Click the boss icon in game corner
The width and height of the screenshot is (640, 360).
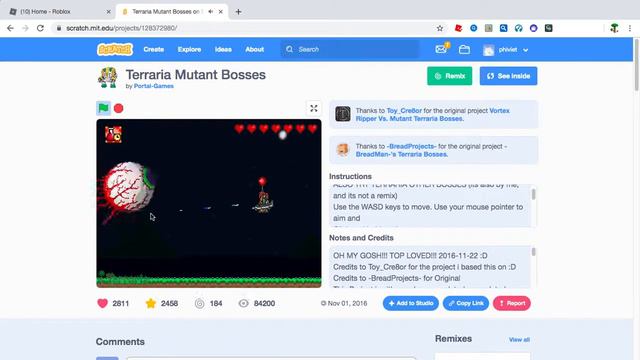pos(113,134)
